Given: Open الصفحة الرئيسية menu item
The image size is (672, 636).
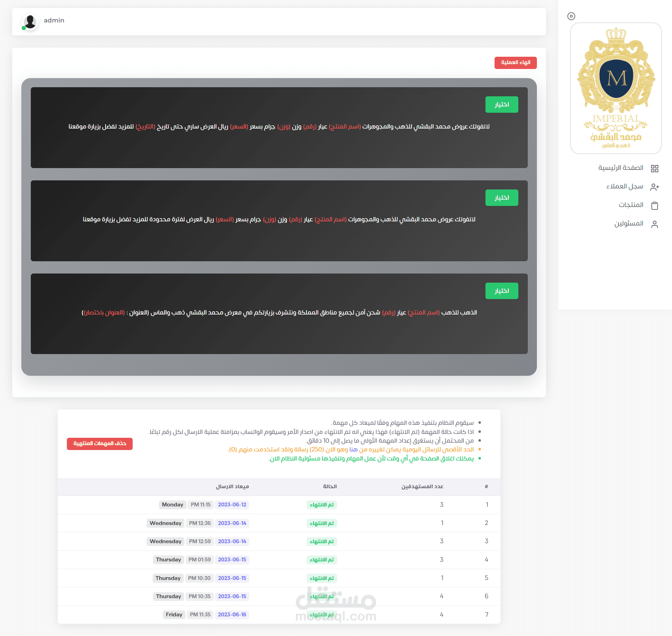Looking at the screenshot, I should pyautogui.click(x=621, y=168).
